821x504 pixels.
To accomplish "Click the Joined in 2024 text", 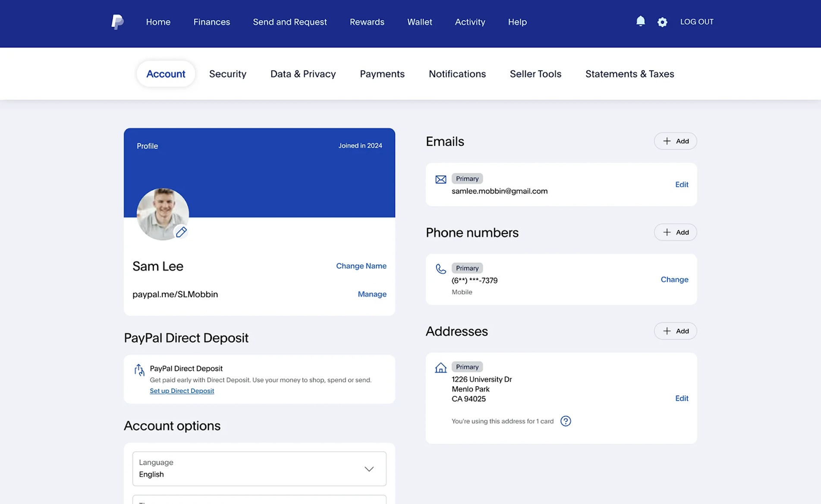I will pyautogui.click(x=360, y=146).
